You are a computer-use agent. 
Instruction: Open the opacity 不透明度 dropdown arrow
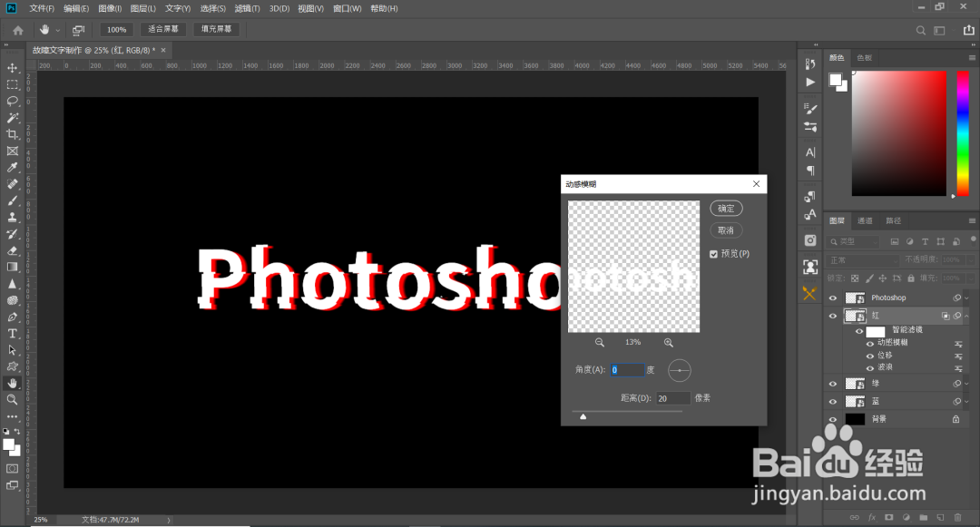(x=970, y=259)
